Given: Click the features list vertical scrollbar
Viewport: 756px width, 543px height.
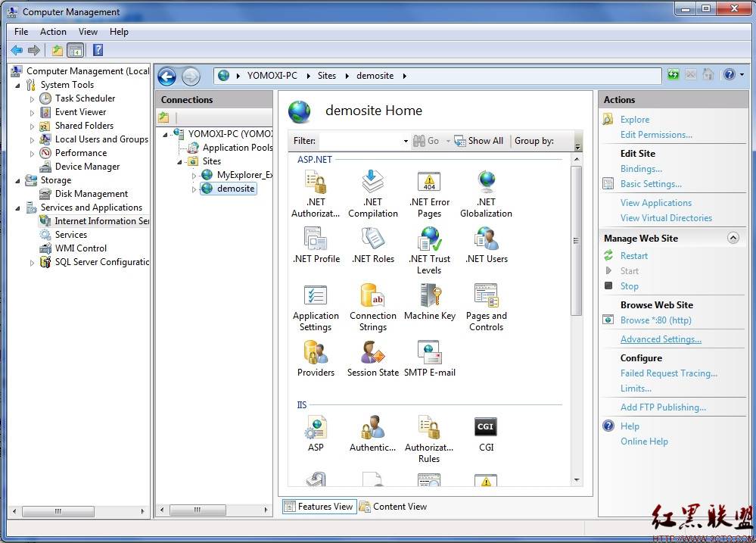Looking at the screenshot, I should click(x=576, y=241).
